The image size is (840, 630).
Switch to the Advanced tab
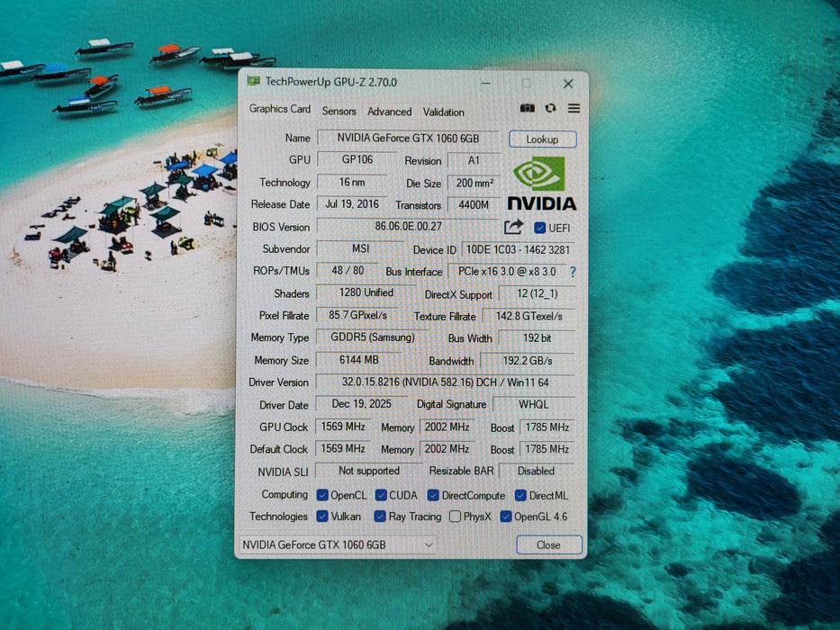pos(390,112)
